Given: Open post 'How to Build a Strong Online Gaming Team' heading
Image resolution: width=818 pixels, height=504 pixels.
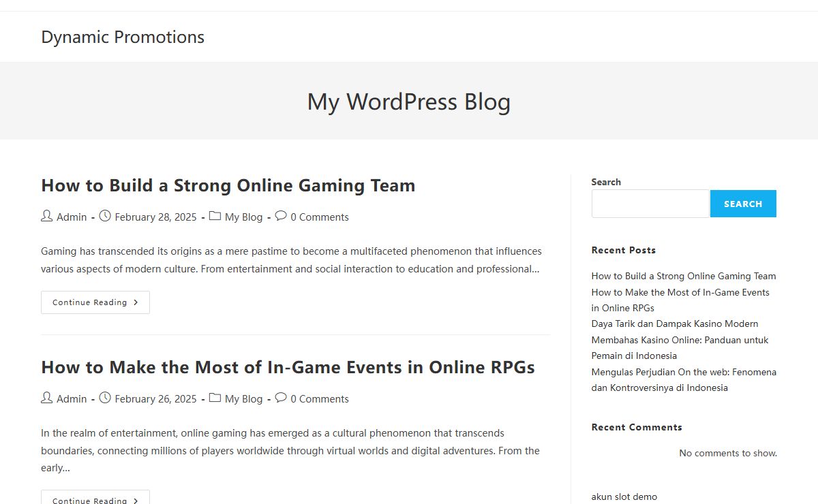Looking at the screenshot, I should [x=228, y=185].
